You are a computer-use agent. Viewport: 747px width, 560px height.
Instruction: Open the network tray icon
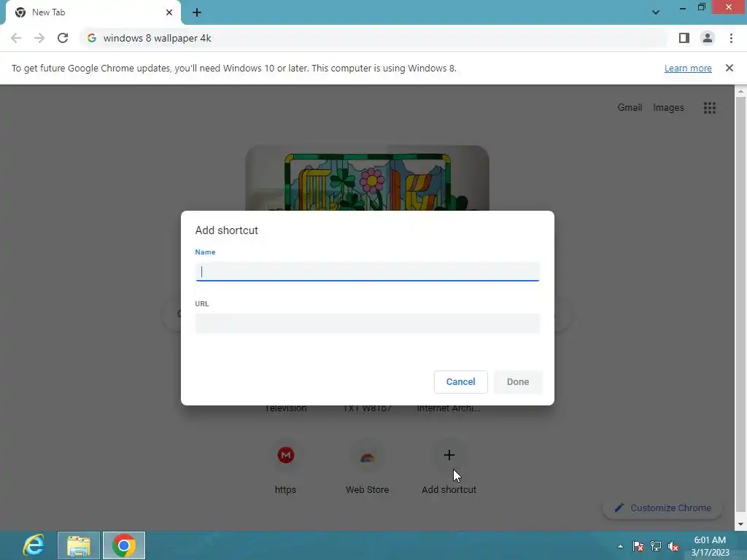(x=656, y=546)
